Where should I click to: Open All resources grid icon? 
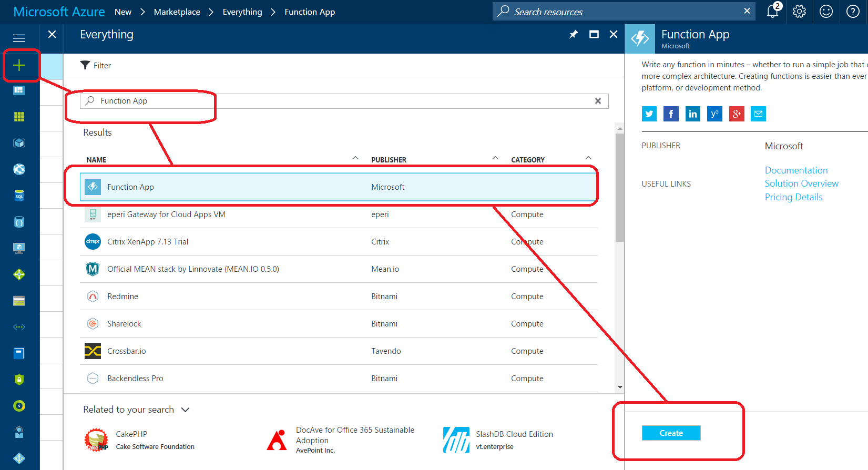click(19, 117)
